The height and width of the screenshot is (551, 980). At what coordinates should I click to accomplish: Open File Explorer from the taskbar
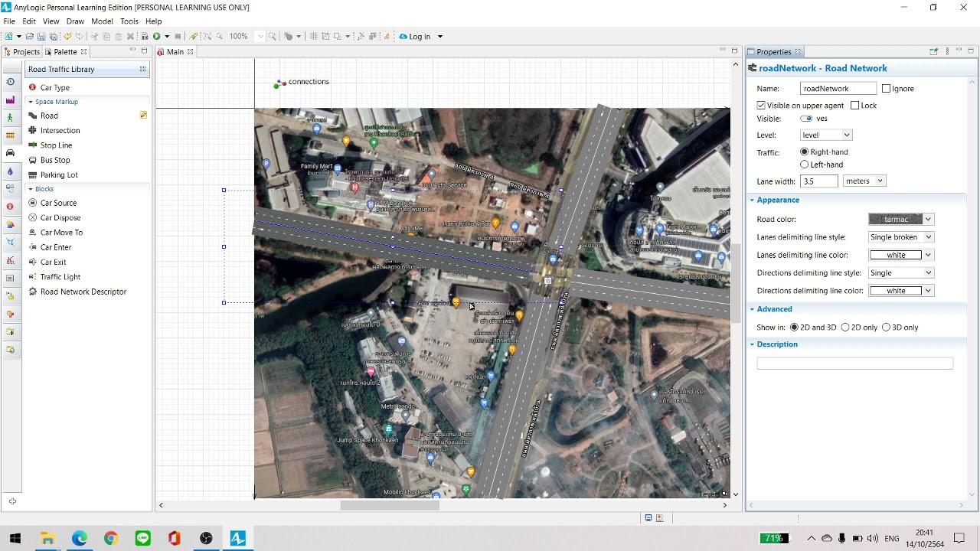click(47, 539)
